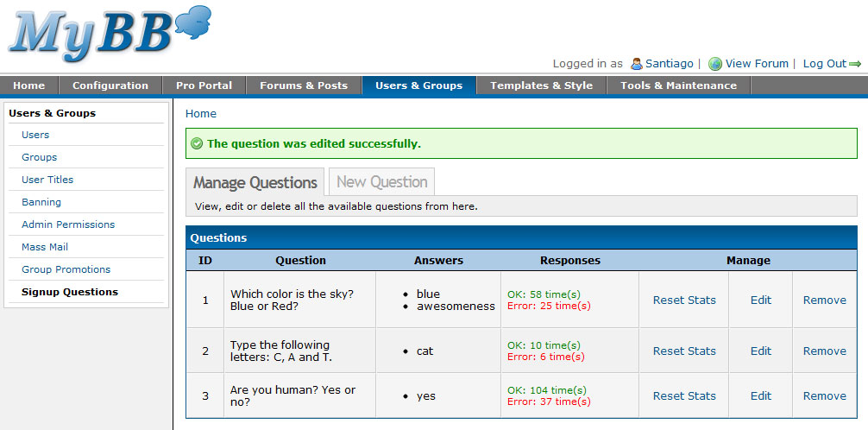Open Group Promotions in the sidebar
This screenshot has height=430, width=868.
tap(66, 269)
